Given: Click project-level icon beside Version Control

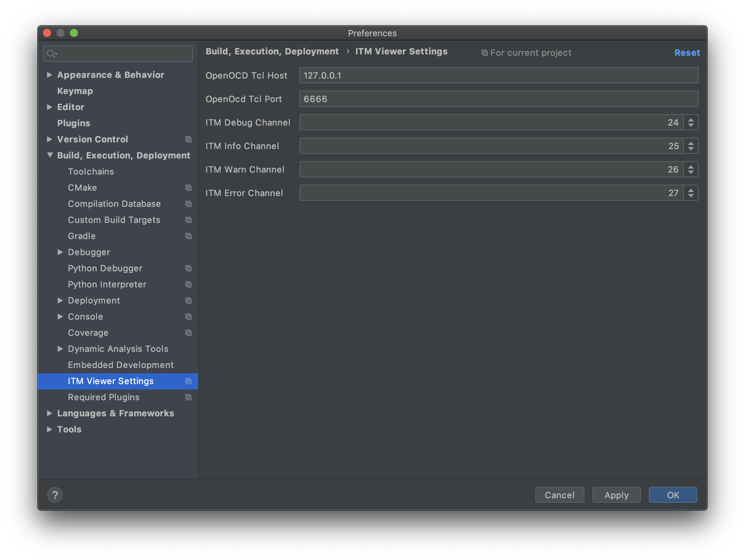Looking at the screenshot, I should (x=188, y=139).
